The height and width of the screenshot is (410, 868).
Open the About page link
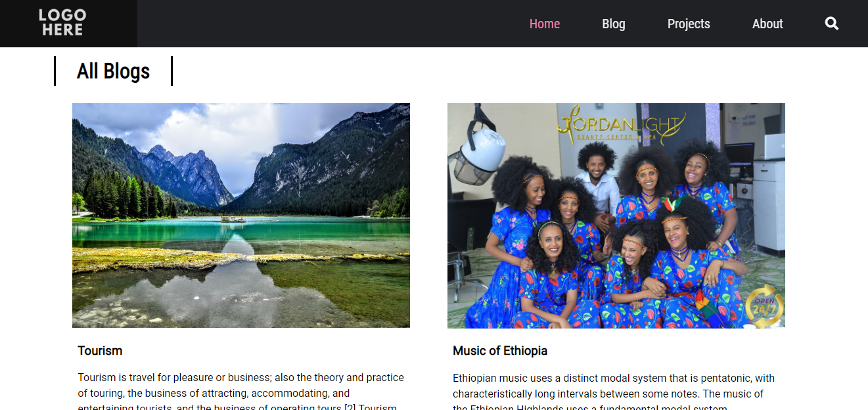767,24
